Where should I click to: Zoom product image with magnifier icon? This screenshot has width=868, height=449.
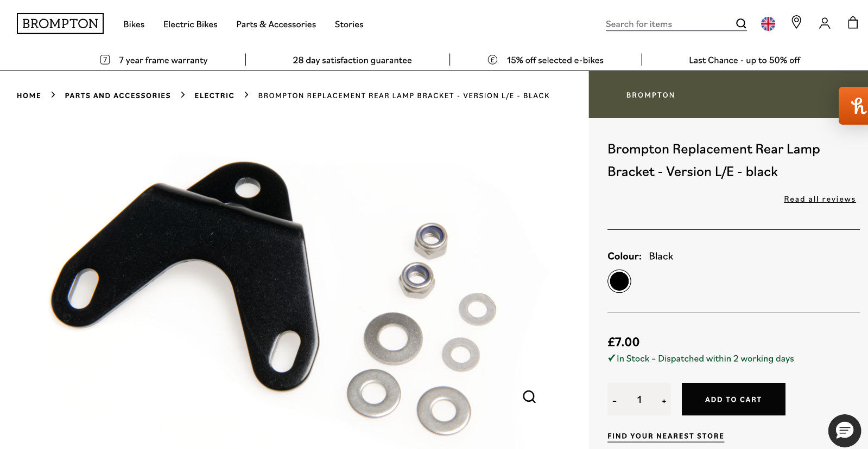tap(529, 397)
